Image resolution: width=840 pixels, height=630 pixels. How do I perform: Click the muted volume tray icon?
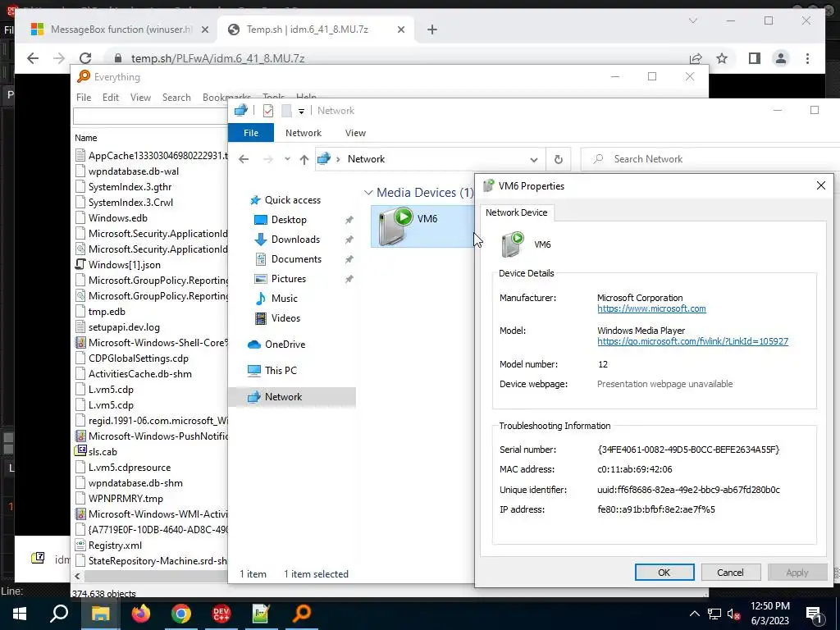[x=733, y=614]
